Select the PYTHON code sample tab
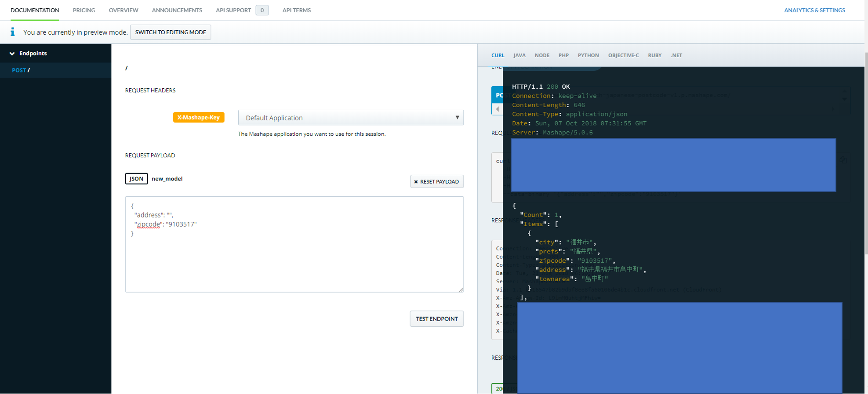This screenshot has width=868, height=394. pos(588,55)
